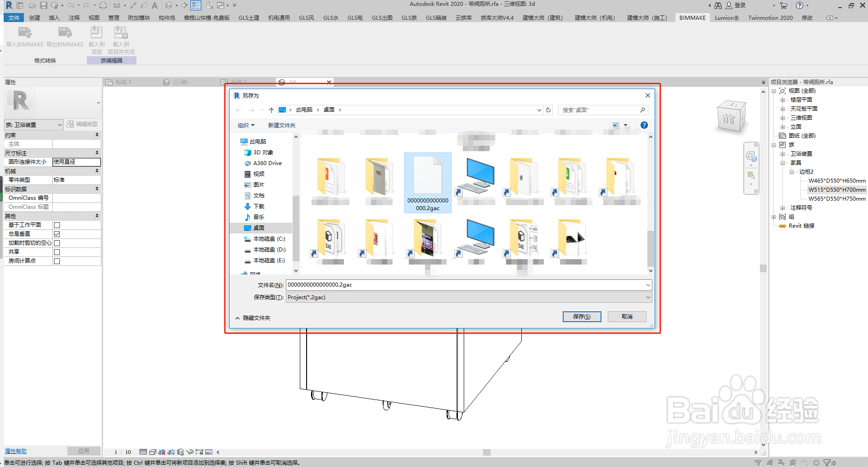
Task: Click the visual style icon in view control bar
Action: (153, 452)
